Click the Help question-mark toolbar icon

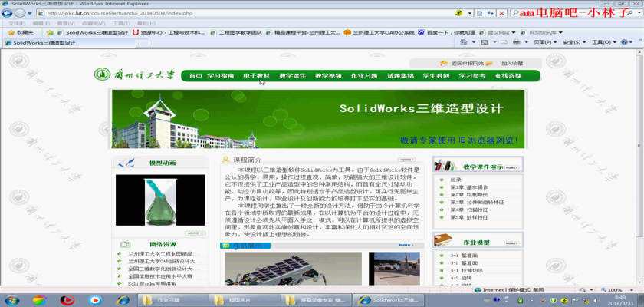[x=624, y=42]
